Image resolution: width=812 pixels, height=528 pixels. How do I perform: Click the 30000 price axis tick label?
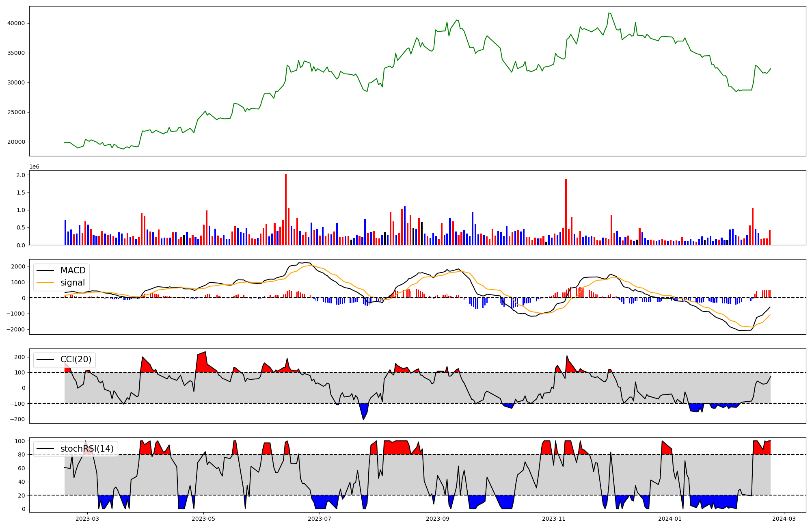point(16,82)
